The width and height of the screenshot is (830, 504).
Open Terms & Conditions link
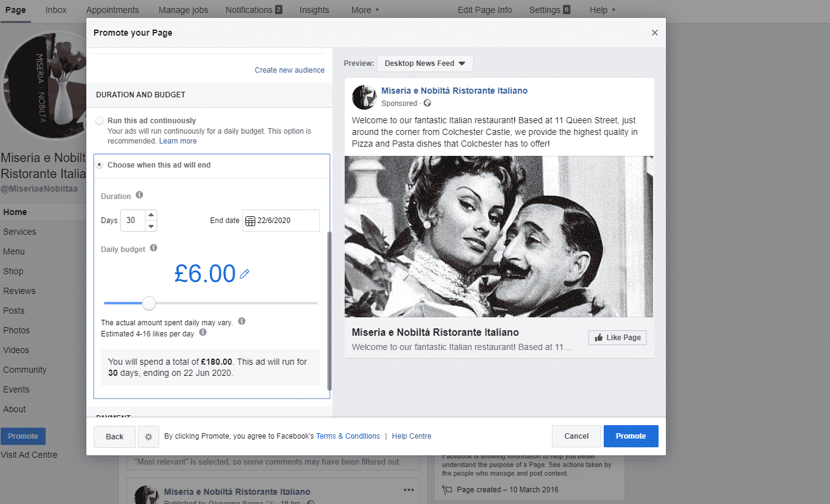[348, 436]
